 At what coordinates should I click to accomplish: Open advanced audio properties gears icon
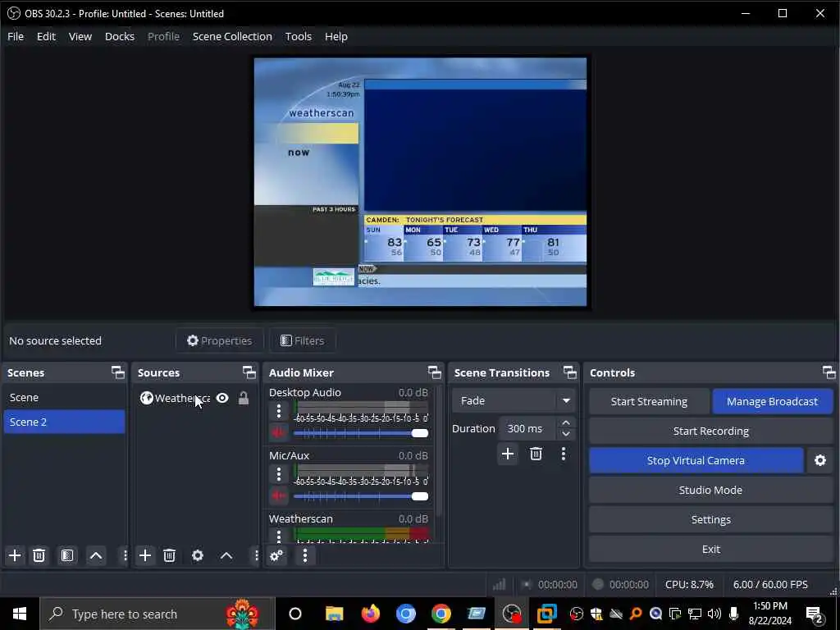pos(276,555)
